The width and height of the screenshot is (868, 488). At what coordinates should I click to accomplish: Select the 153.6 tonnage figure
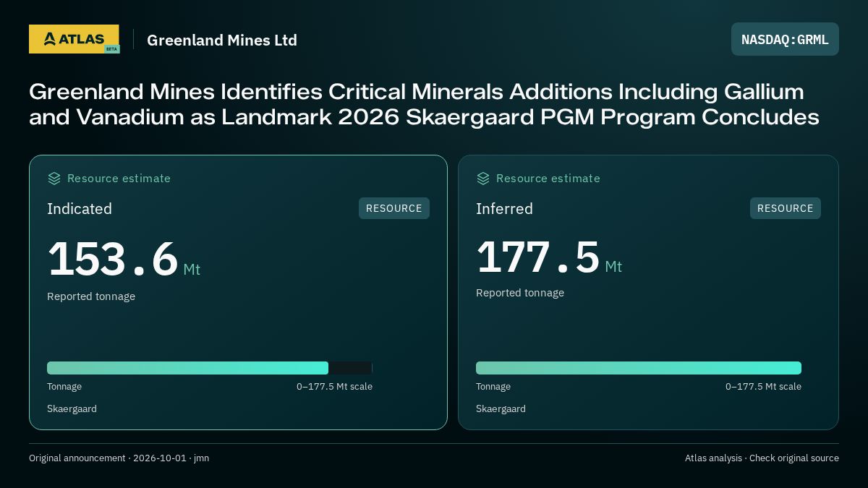113,260
